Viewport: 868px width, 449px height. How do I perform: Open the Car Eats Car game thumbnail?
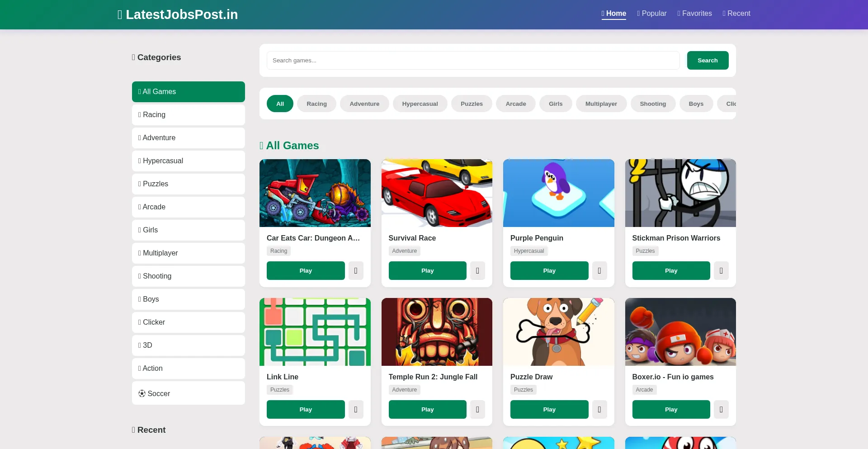[315, 193]
